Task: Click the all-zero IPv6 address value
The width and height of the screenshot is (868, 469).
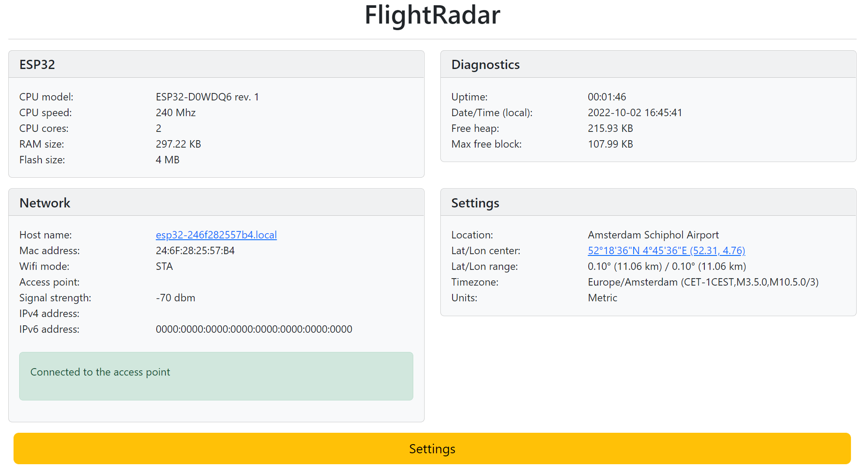Action: tap(254, 329)
